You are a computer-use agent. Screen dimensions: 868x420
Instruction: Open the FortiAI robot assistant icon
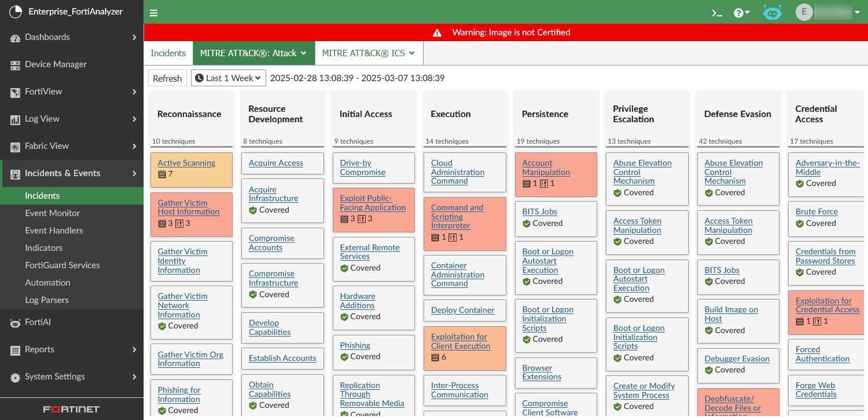pos(773,13)
